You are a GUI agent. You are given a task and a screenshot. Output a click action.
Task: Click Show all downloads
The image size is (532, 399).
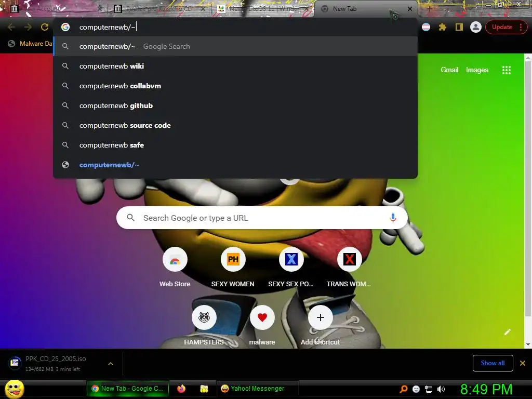(493, 363)
